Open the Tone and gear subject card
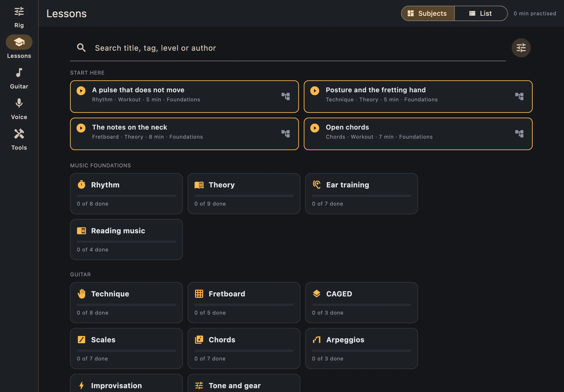564x392 pixels. pos(244,383)
